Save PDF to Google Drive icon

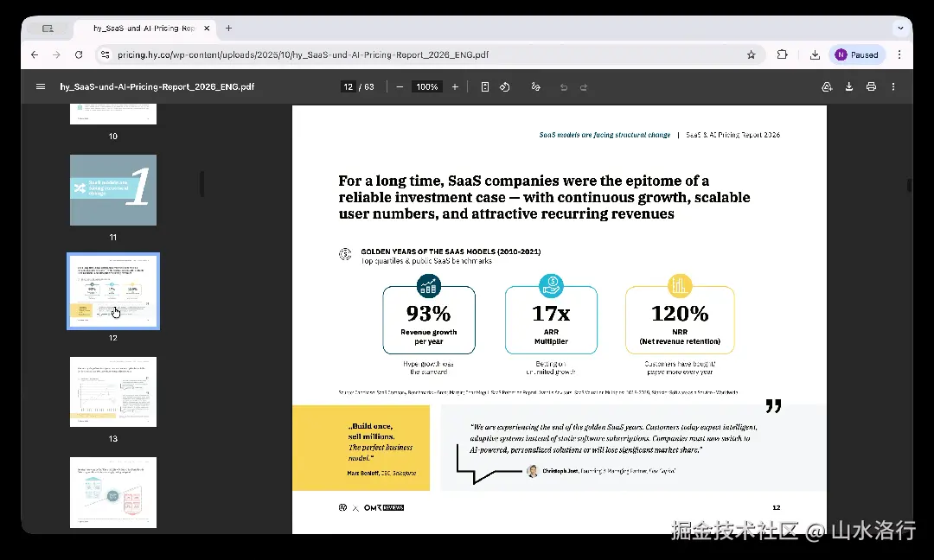(x=827, y=87)
